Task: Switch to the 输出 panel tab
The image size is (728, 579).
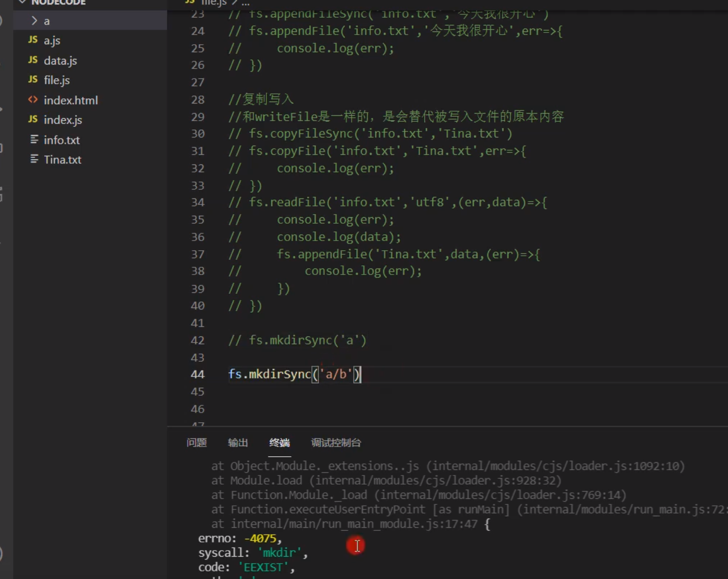Action: 238,442
